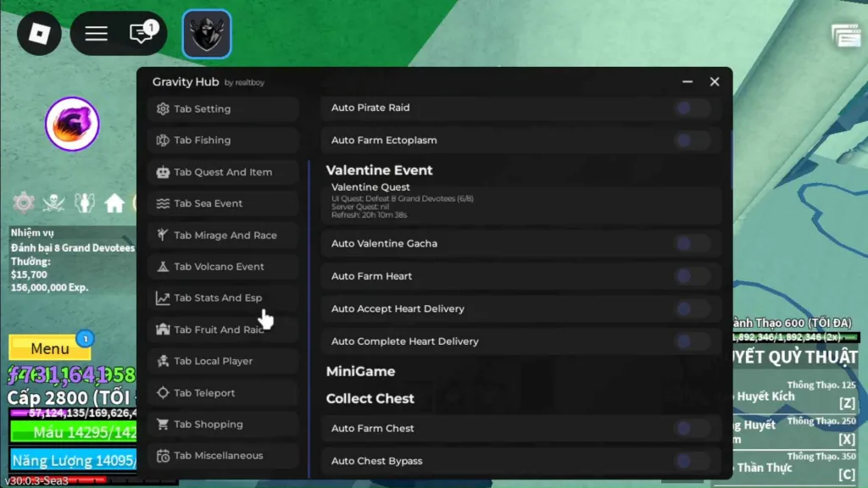Screen dimensions: 868x488
Task: Click the blue Năng Lượng energy bar
Action: tap(73, 460)
